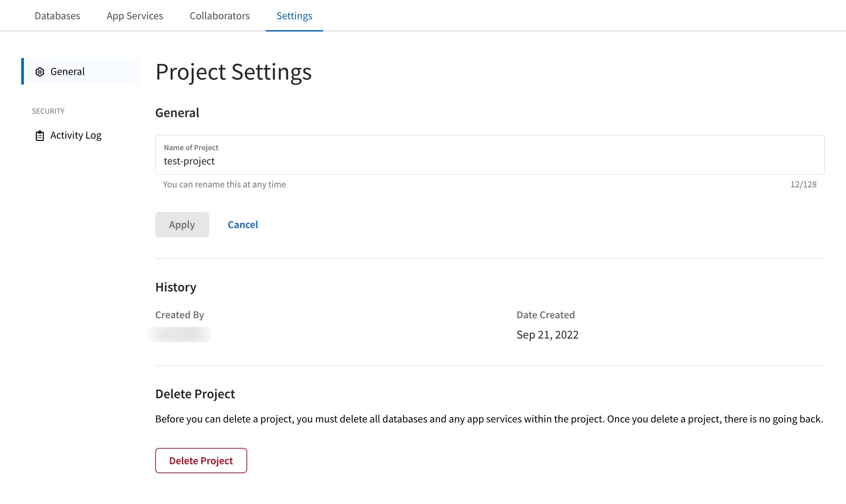Click the Apply button
The width and height of the screenshot is (846, 504).
coord(182,224)
